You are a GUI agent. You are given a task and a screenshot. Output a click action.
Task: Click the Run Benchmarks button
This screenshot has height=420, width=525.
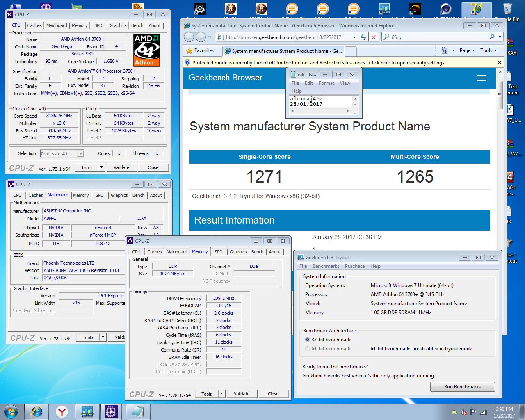point(462,387)
